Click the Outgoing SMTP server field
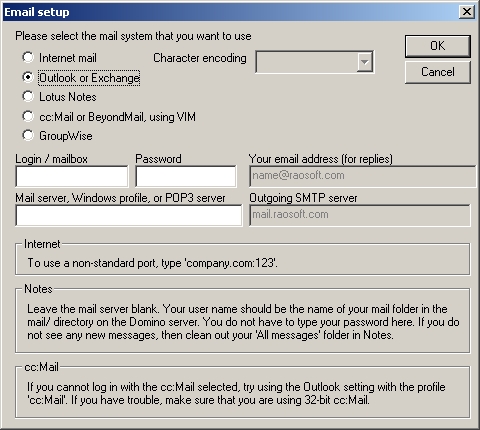 click(x=360, y=215)
